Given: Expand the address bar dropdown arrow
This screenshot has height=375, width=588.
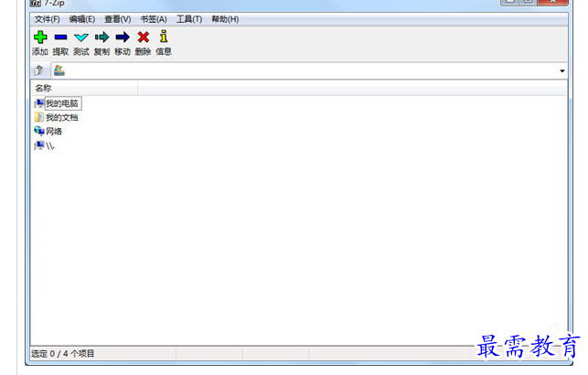Looking at the screenshot, I should (562, 70).
